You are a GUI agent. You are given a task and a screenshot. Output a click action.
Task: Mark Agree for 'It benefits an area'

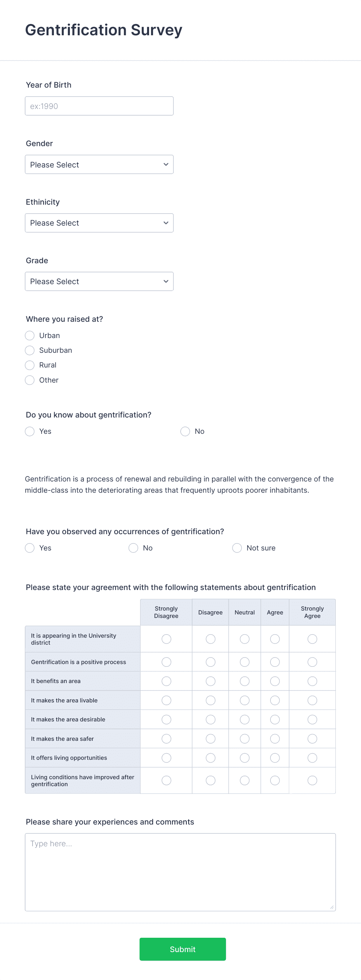coord(275,681)
